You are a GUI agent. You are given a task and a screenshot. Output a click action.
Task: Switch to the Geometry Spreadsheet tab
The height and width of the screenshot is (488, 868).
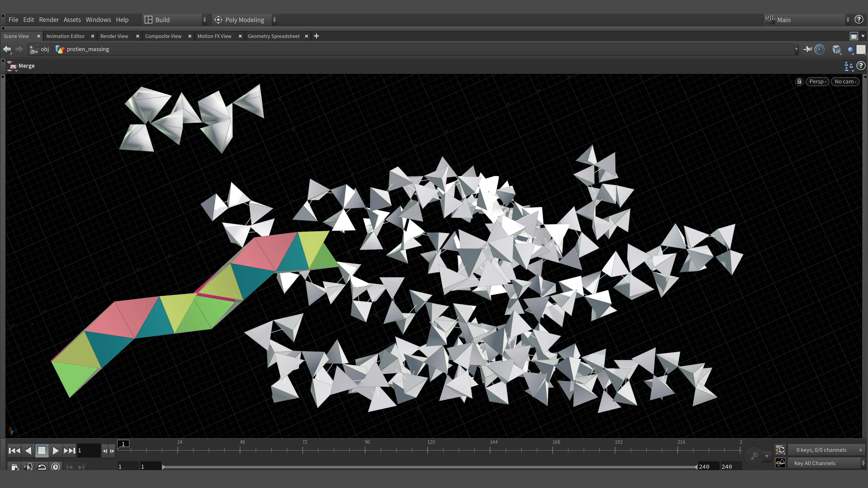pyautogui.click(x=274, y=36)
